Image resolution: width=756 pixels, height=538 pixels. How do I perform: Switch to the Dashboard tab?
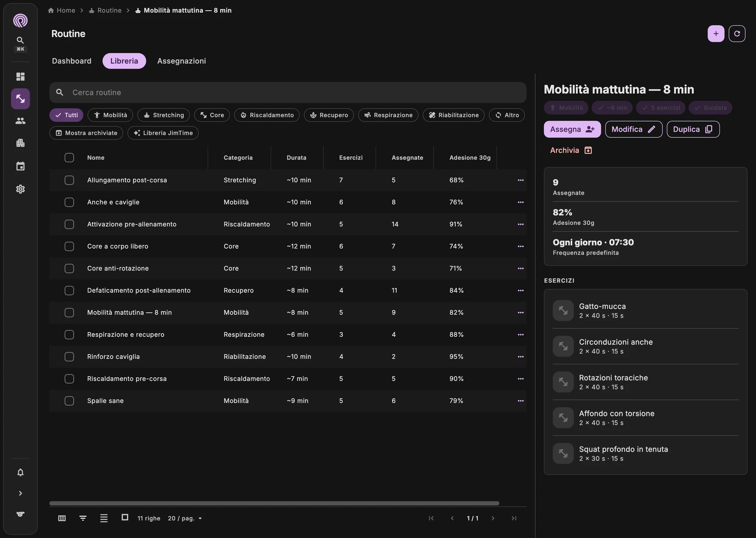pyautogui.click(x=71, y=61)
